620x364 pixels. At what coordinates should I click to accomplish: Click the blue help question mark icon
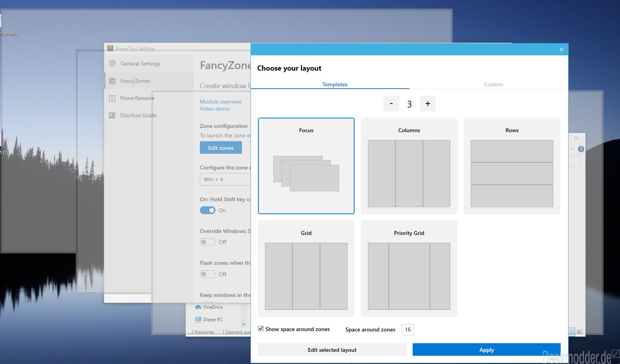point(581,149)
